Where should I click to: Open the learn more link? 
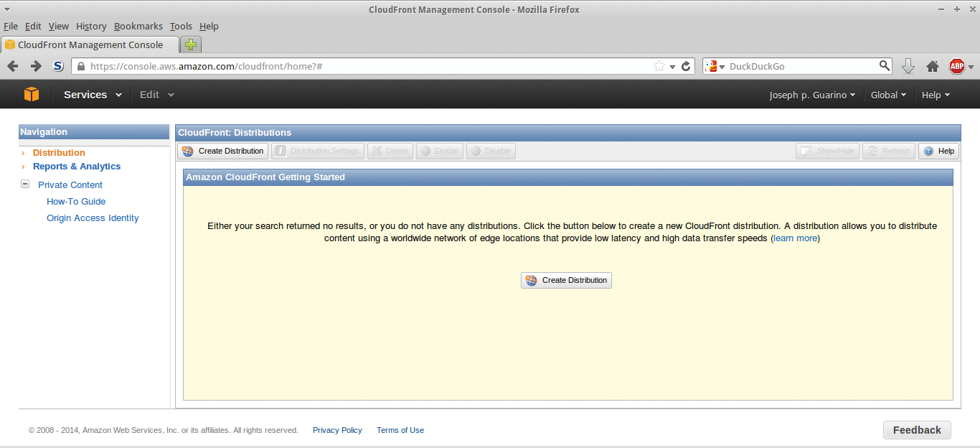pos(794,238)
